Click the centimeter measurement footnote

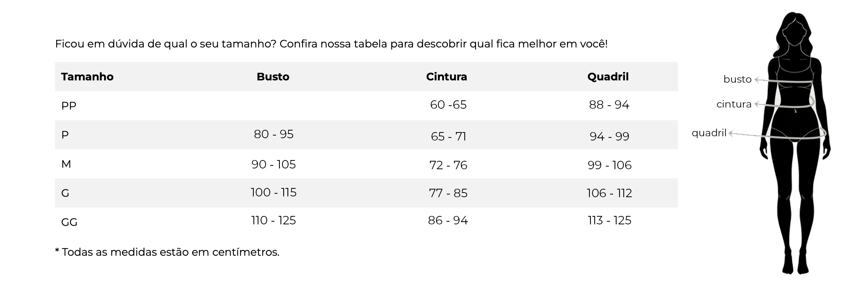coord(167,252)
